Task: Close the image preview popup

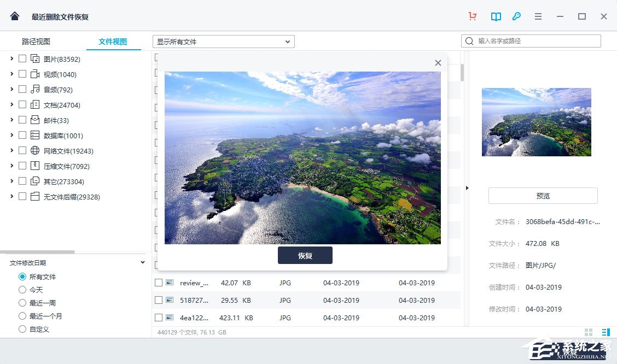Action: [x=438, y=63]
